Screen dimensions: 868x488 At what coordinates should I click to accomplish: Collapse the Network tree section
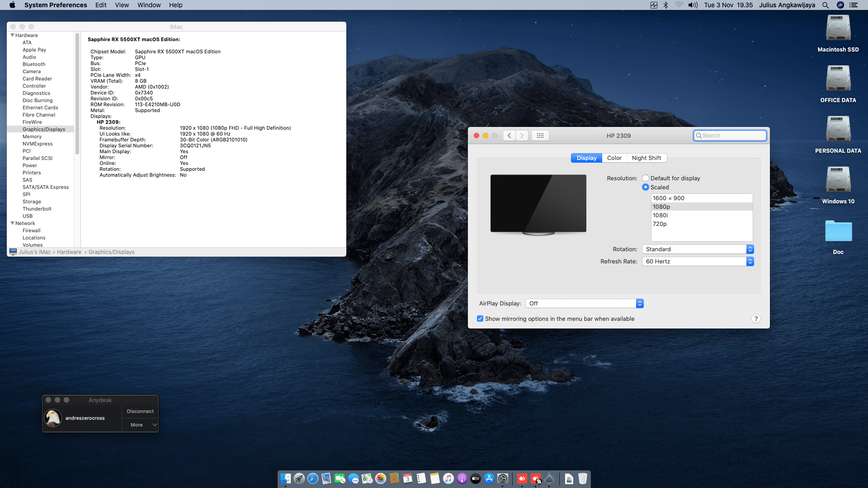coord(13,223)
